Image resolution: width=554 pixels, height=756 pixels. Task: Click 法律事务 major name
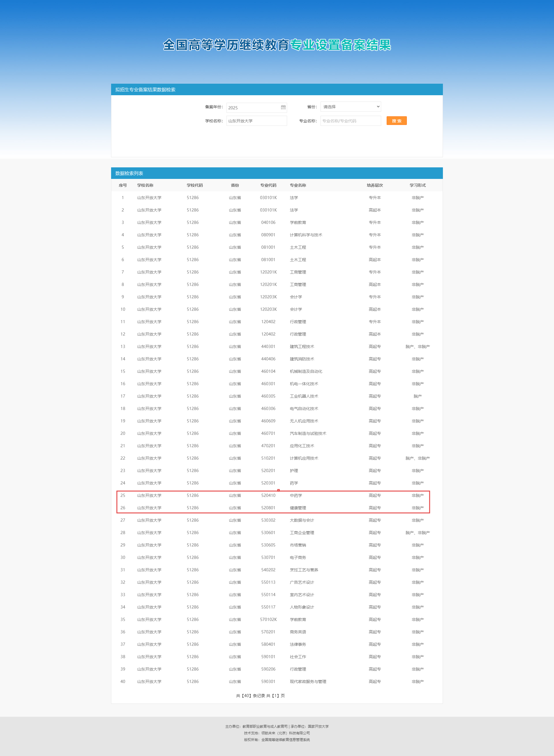[x=298, y=644]
